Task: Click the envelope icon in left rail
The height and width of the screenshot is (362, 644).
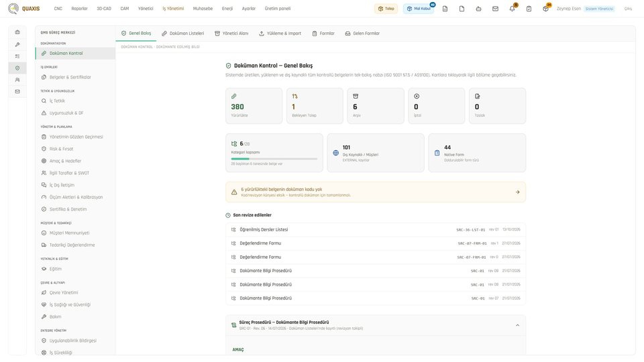Action: (17, 92)
